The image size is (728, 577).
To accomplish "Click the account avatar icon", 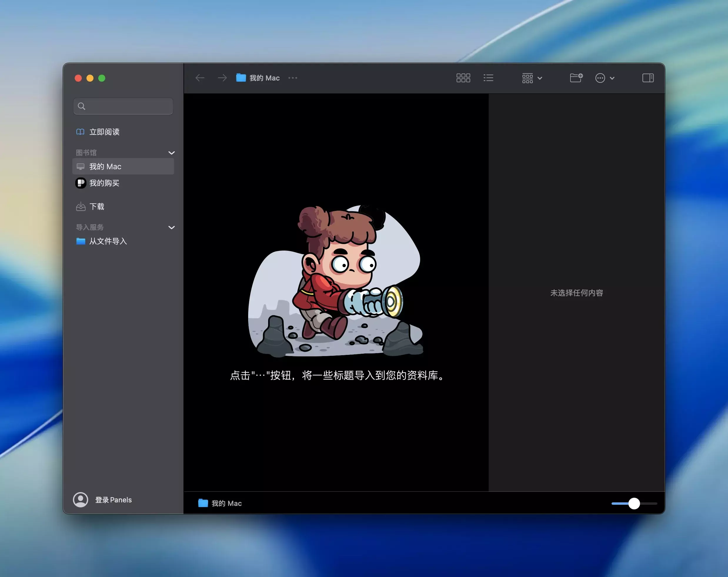I will click(x=81, y=499).
